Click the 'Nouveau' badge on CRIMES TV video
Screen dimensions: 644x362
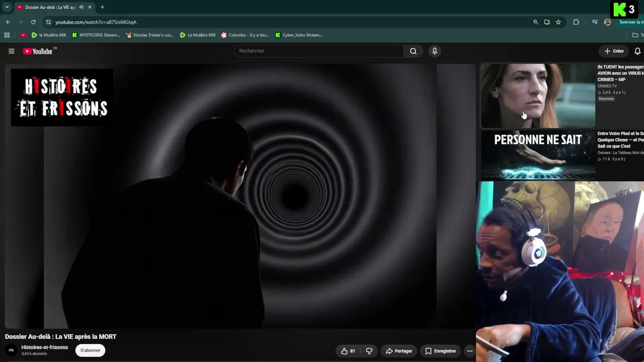point(606,99)
